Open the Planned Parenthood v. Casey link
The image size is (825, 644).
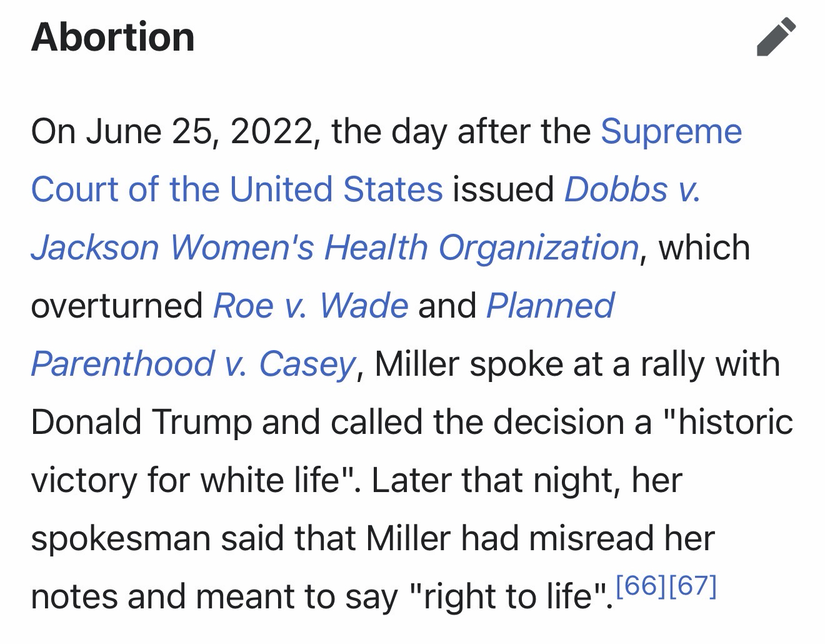[x=192, y=364]
